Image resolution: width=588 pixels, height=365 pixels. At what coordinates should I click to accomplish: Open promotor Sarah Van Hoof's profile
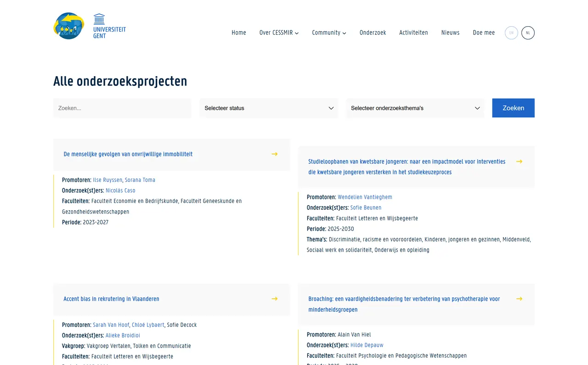(x=111, y=325)
